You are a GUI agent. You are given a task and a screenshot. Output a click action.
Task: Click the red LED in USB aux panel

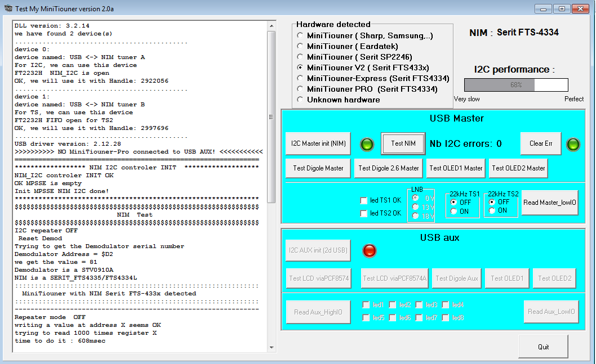click(370, 250)
